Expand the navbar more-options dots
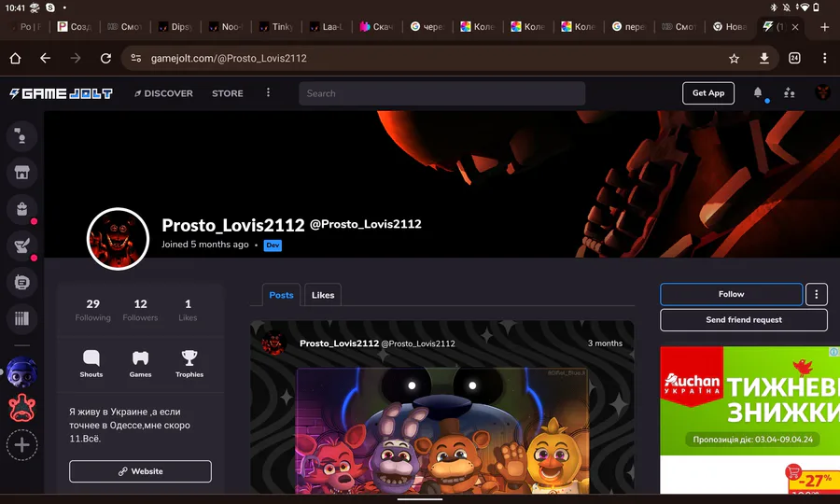The width and height of the screenshot is (840, 504). point(269,92)
